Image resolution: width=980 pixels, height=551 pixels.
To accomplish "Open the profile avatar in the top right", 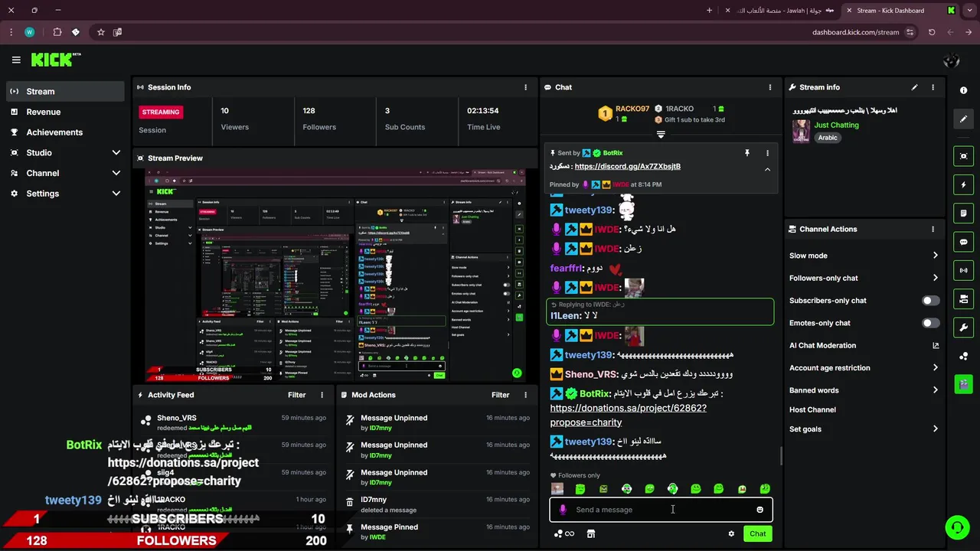I will point(952,60).
